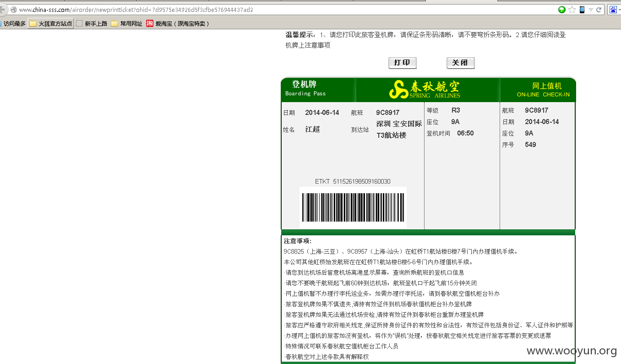Click the 注意事项 notes heading
The height and width of the screenshot is (364, 621).
298,241
